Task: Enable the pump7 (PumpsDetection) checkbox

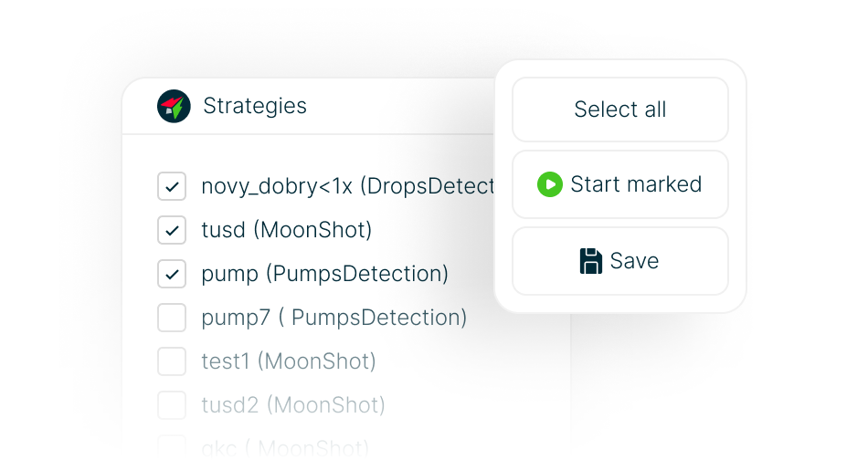Action: (x=172, y=318)
